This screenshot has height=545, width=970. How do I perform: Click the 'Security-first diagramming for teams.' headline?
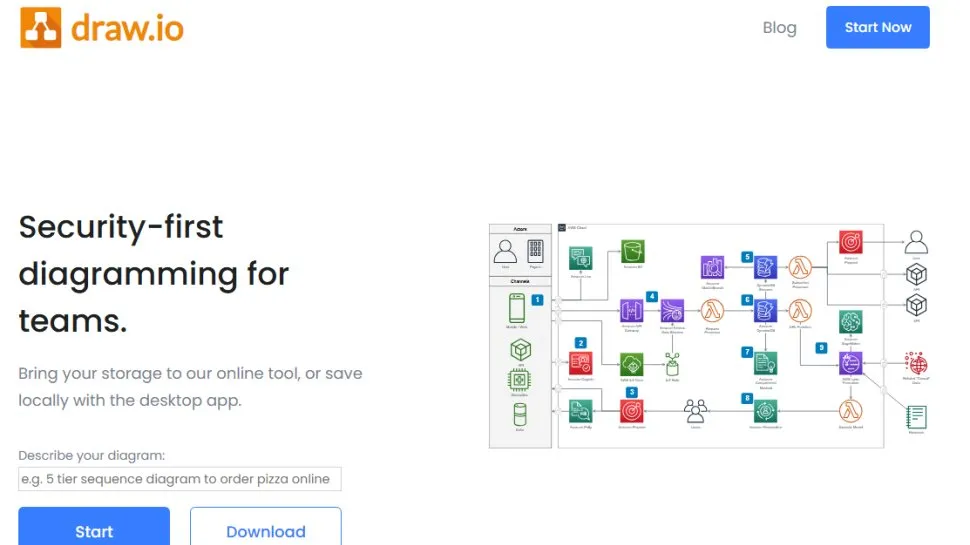(154, 273)
